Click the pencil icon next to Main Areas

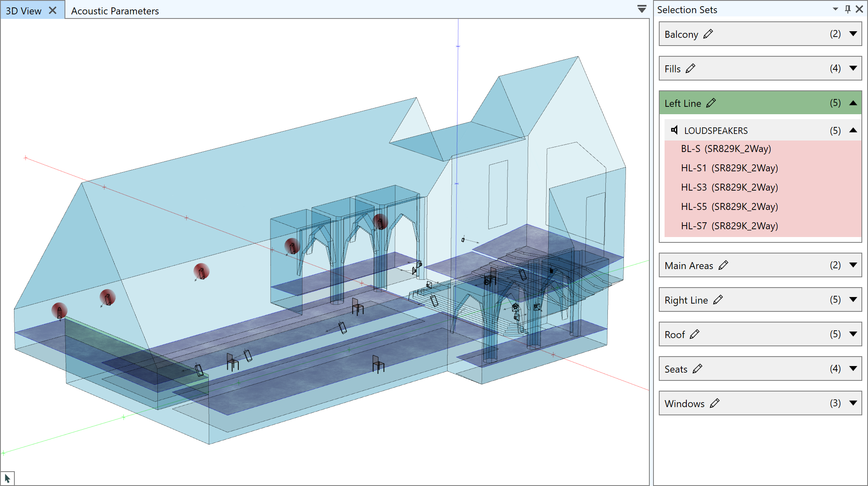coord(723,265)
